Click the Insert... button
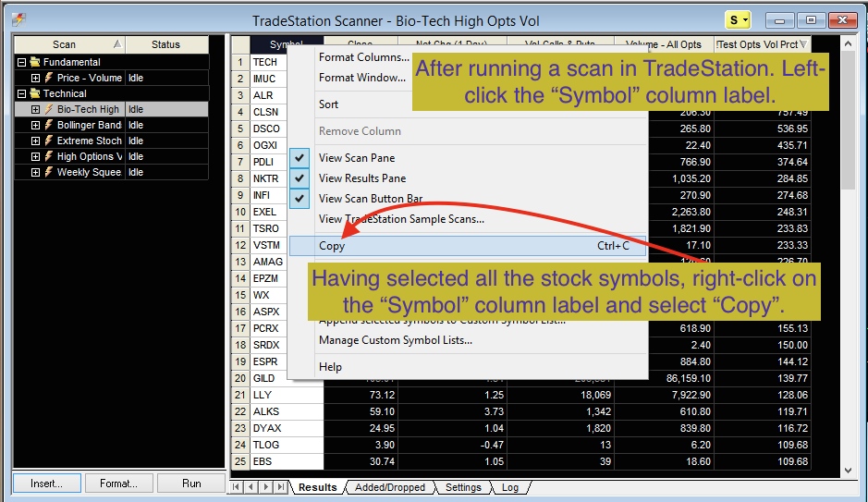 pyautogui.click(x=46, y=484)
